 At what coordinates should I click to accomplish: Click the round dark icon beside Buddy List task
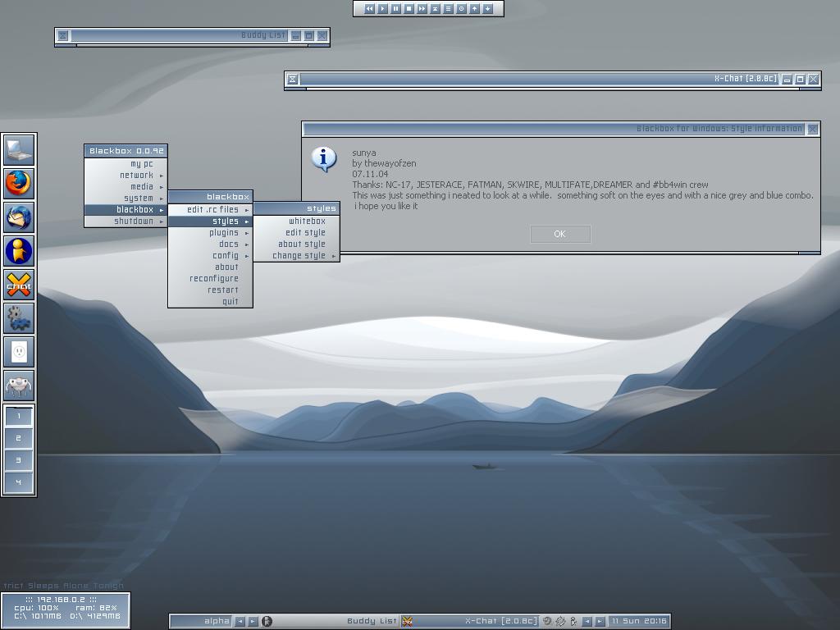point(267,622)
